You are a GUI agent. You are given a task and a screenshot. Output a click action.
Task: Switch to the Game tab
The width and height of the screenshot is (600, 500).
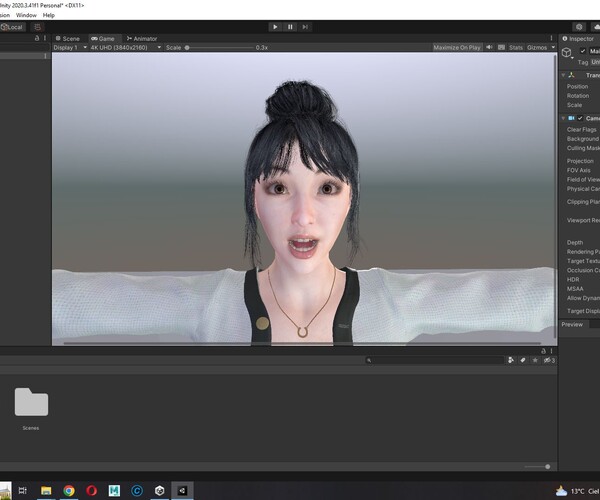click(x=103, y=39)
